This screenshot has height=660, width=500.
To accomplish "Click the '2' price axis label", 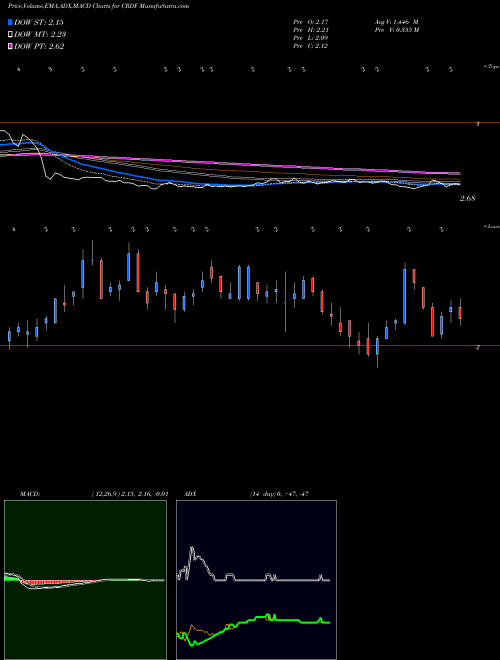I will [478, 347].
